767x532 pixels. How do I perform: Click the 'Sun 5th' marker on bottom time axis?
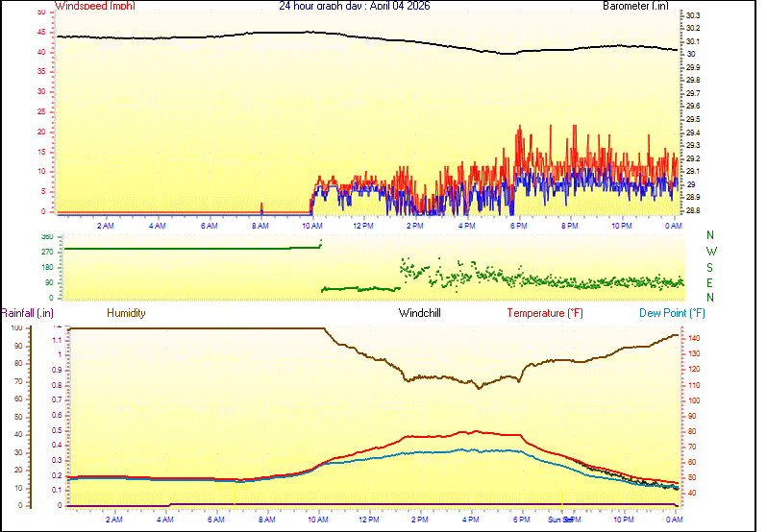point(561,520)
